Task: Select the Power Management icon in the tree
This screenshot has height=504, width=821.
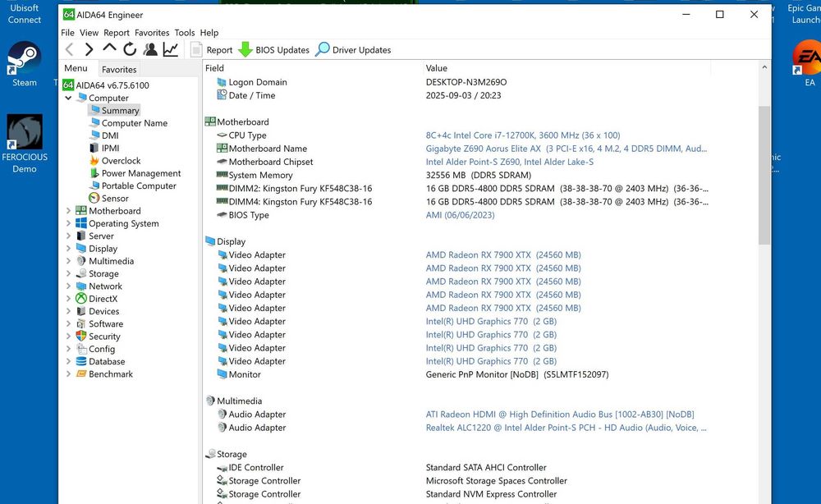Action: pyautogui.click(x=94, y=173)
